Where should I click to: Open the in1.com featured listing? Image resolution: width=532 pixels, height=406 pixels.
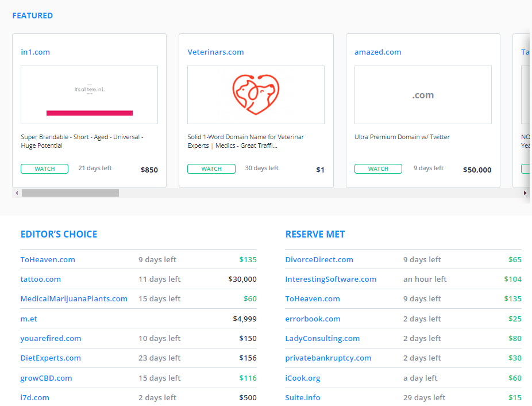[x=35, y=52]
